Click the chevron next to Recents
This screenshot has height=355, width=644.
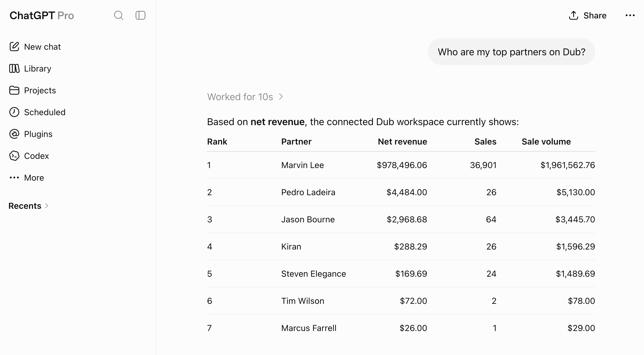point(47,206)
